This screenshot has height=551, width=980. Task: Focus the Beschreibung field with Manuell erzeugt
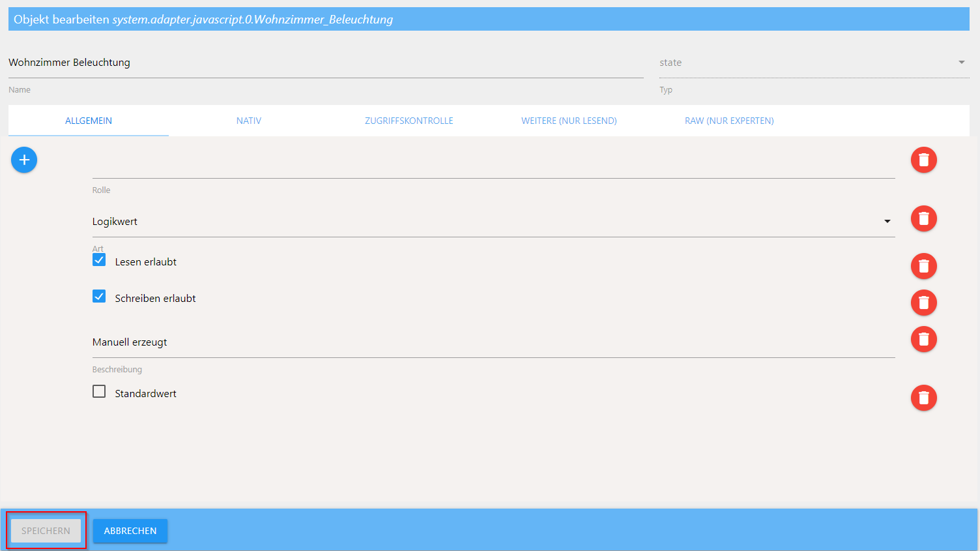click(493, 342)
